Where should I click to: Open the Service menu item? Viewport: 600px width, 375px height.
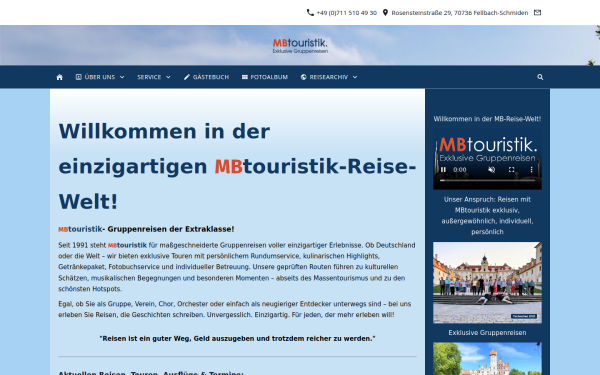[149, 77]
